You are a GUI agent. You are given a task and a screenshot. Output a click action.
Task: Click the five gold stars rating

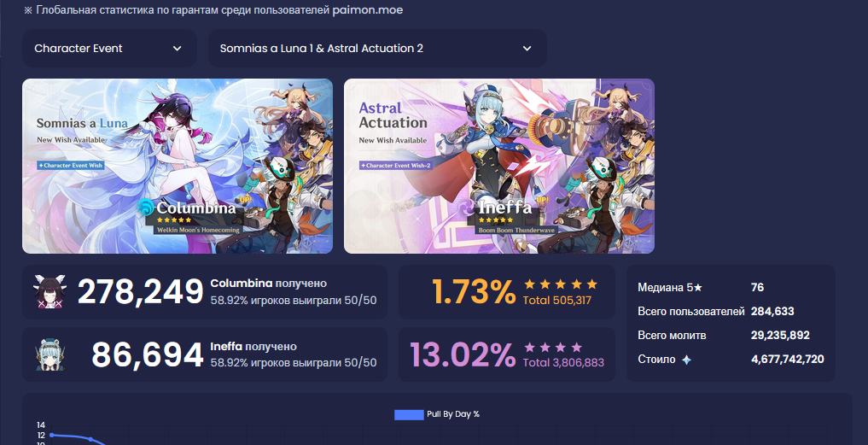560,284
